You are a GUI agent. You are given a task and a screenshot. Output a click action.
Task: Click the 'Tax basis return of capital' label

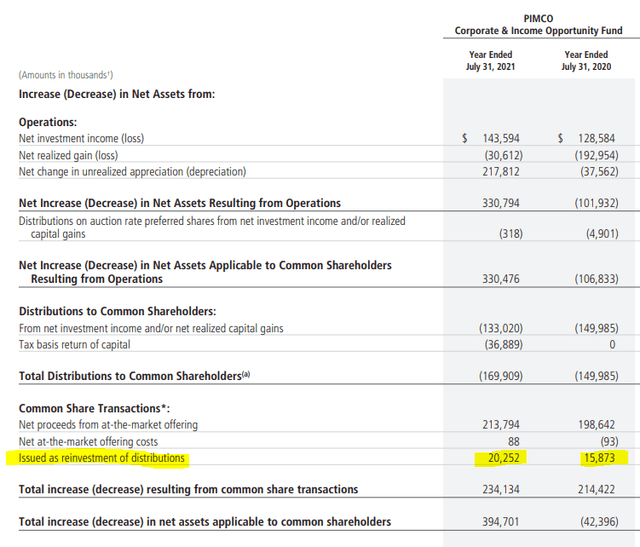tap(74, 345)
